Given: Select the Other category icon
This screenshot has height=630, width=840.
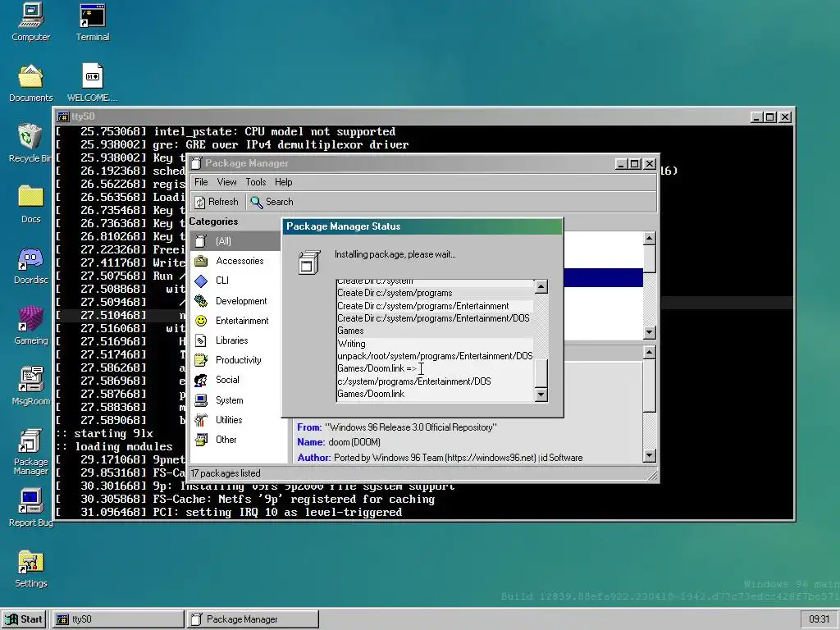Looking at the screenshot, I should coord(201,440).
